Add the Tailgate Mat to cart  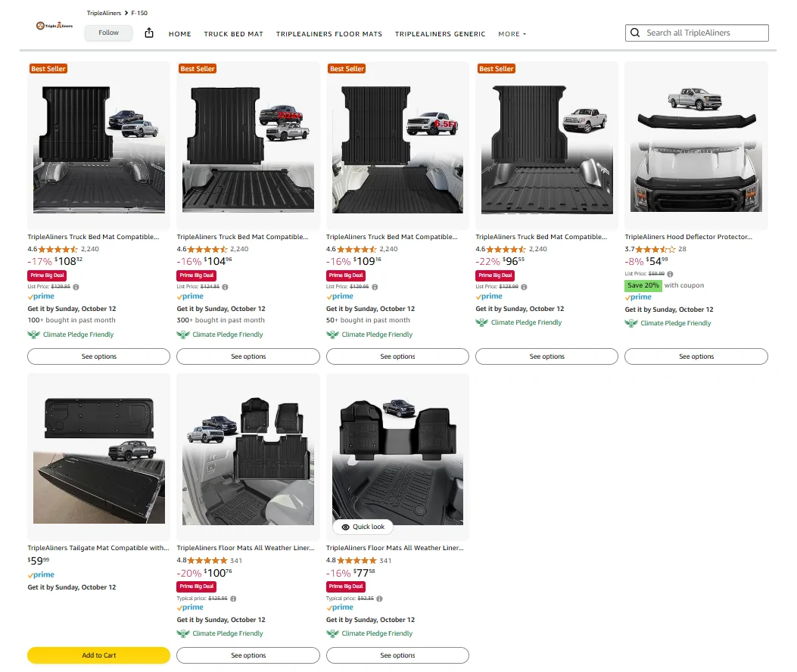[99, 655]
